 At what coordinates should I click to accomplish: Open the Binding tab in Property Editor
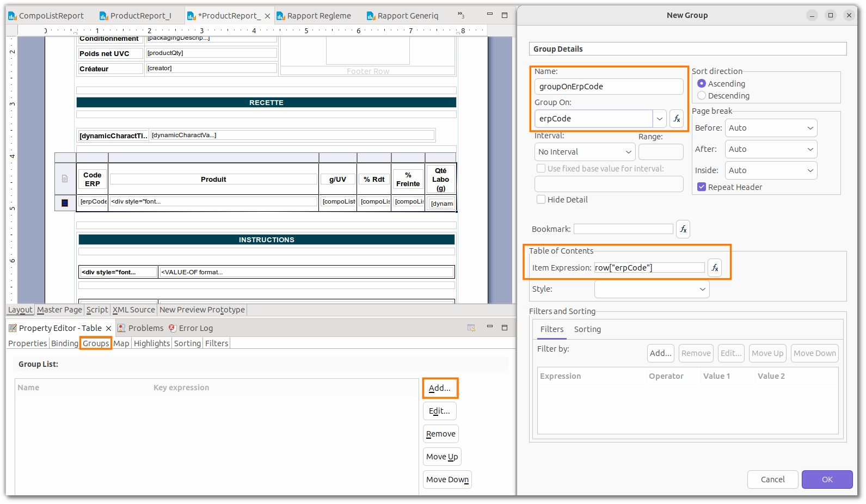(x=65, y=343)
